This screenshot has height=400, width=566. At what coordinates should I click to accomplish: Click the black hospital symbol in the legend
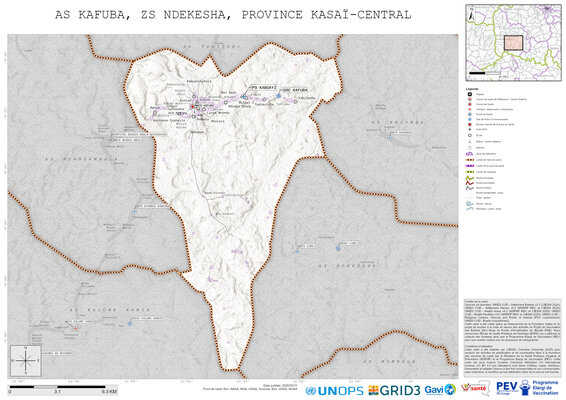tap(470, 94)
